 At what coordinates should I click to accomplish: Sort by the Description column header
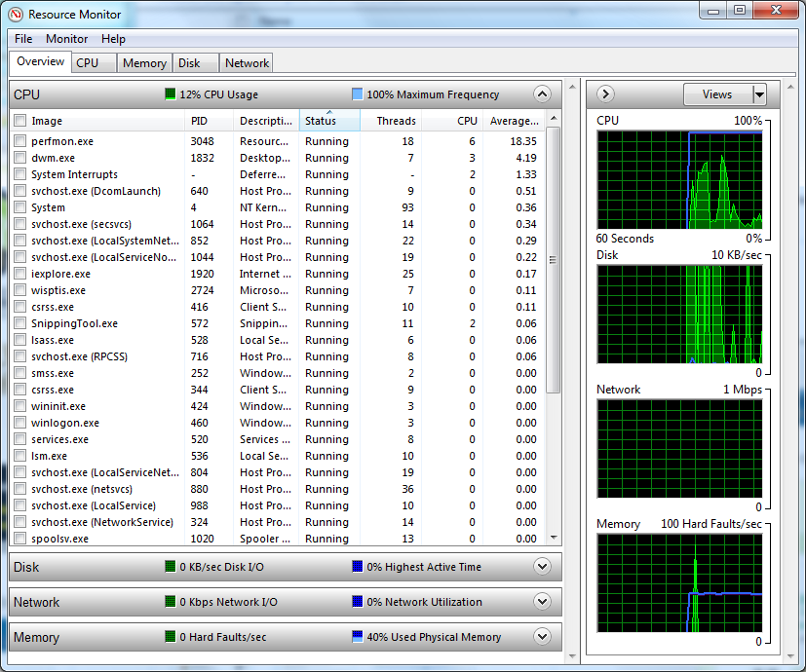[266, 121]
